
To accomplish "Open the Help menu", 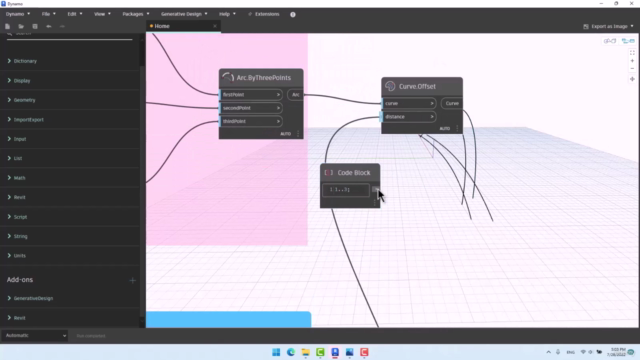I will (x=227, y=14).
